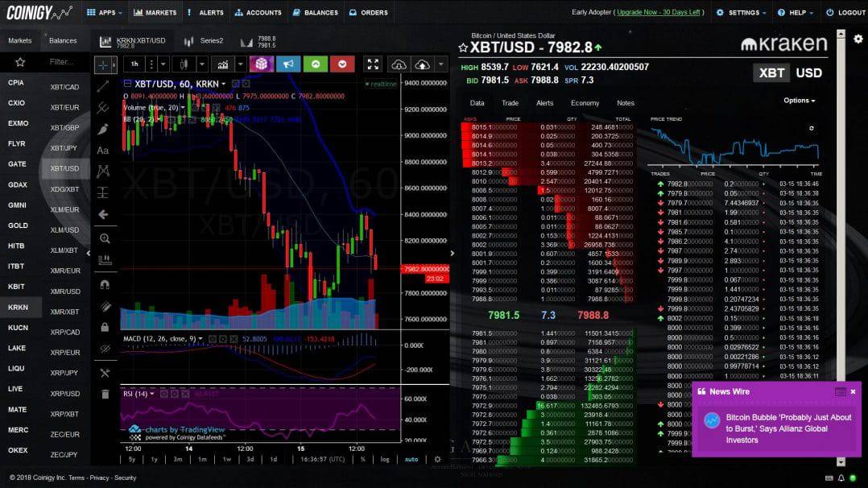This screenshot has height=488, width=868.
Task: Open chart settings gear near auto
Action: click(x=437, y=459)
